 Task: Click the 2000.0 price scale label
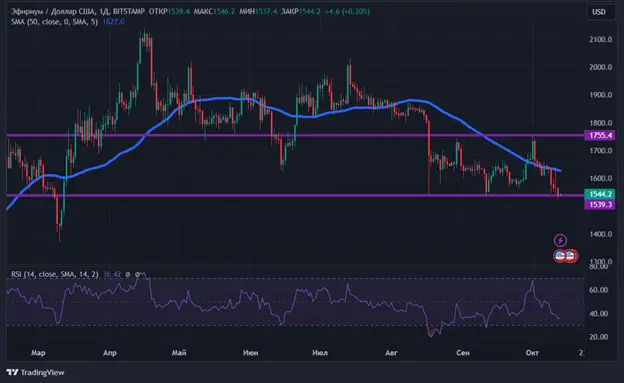pyautogui.click(x=601, y=67)
